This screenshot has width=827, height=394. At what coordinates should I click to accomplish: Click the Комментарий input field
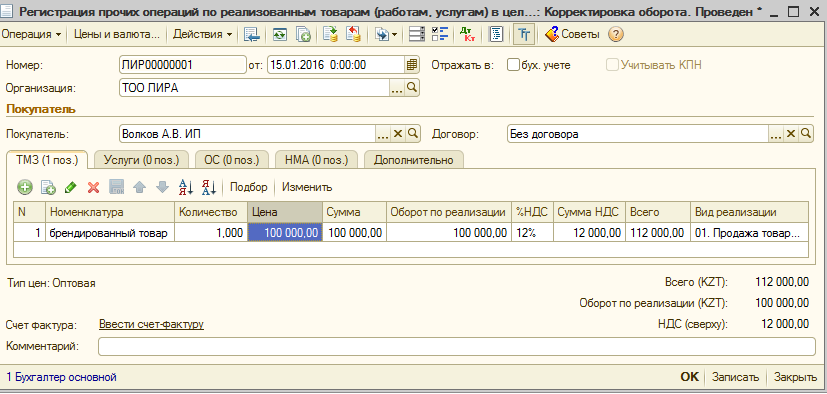click(457, 347)
